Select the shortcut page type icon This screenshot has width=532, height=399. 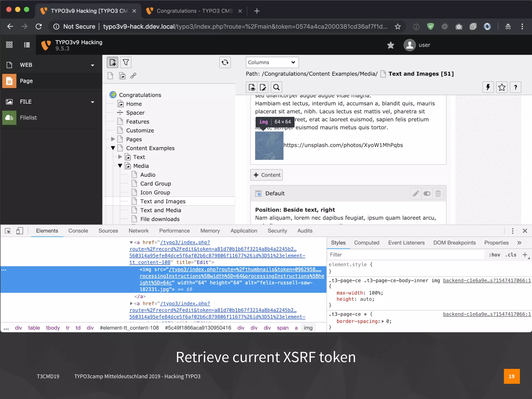pos(122,76)
